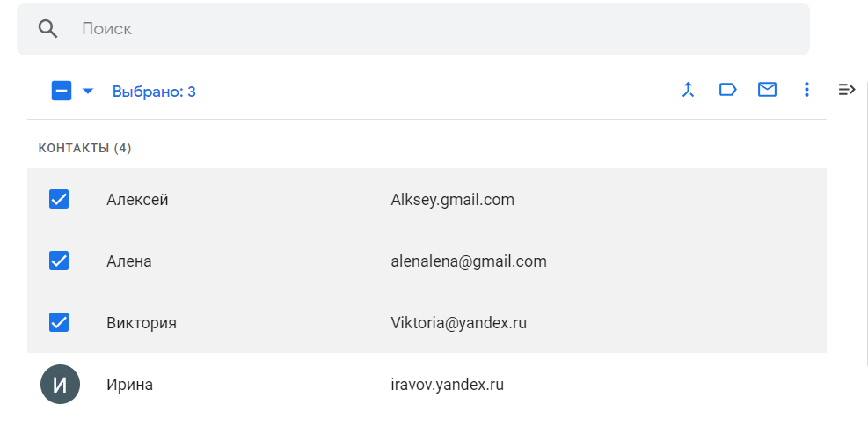
Task: Open the three-dot more actions menu
Action: pyautogui.click(x=806, y=90)
